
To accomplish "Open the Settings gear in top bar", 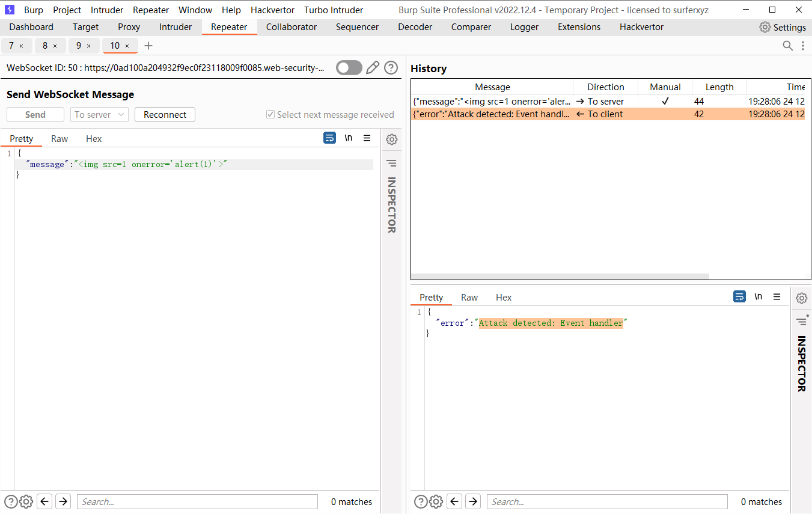I will click(x=765, y=27).
